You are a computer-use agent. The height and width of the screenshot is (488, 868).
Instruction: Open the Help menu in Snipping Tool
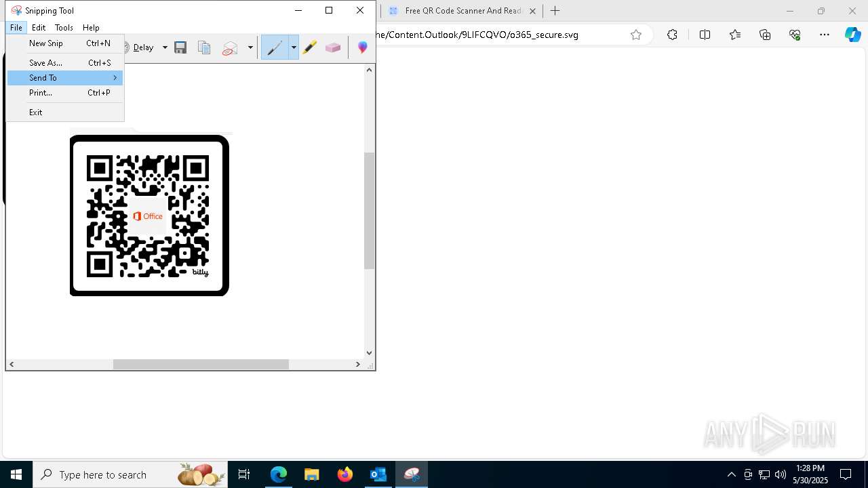coord(91,28)
